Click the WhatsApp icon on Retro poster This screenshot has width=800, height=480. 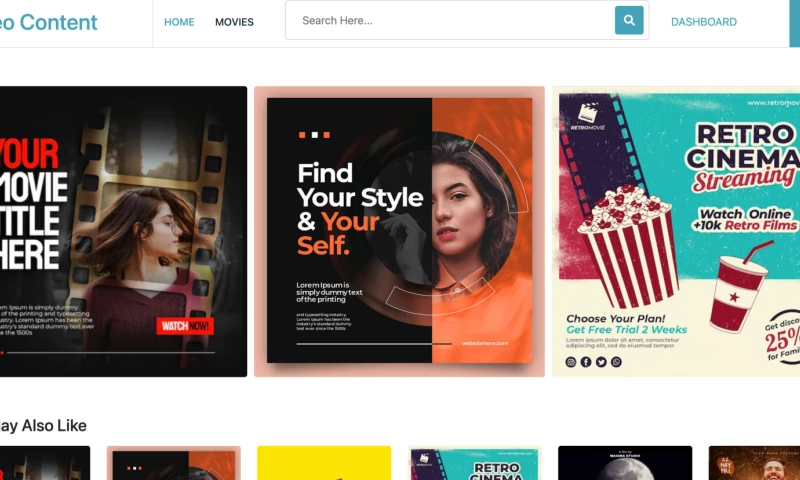click(x=616, y=362)
